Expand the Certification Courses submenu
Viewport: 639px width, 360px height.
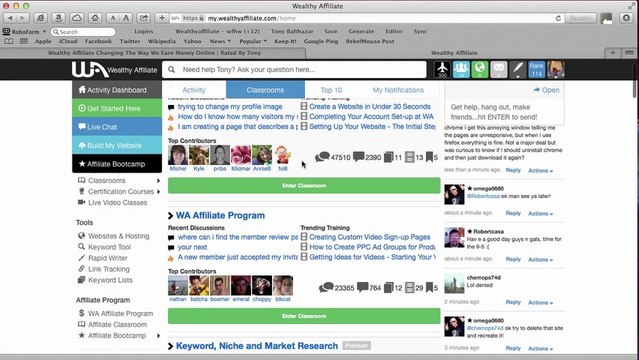click(x=159, y=191)
